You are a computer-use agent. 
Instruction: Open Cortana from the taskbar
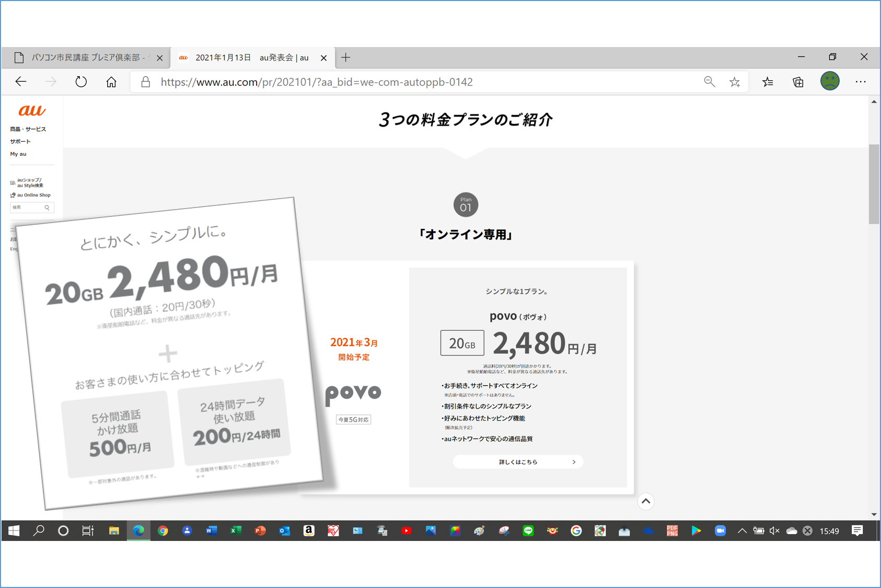point(63,531)
